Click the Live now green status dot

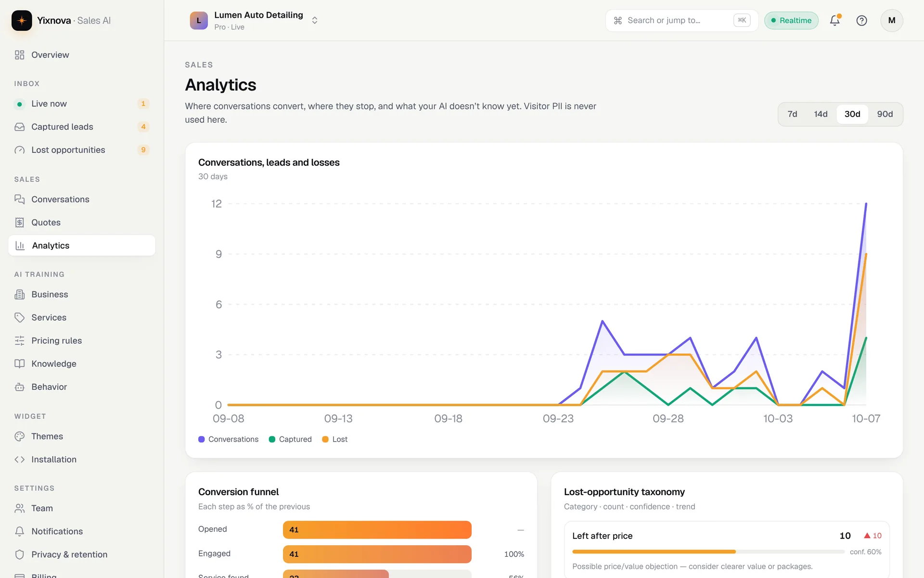tap(19, 104)
